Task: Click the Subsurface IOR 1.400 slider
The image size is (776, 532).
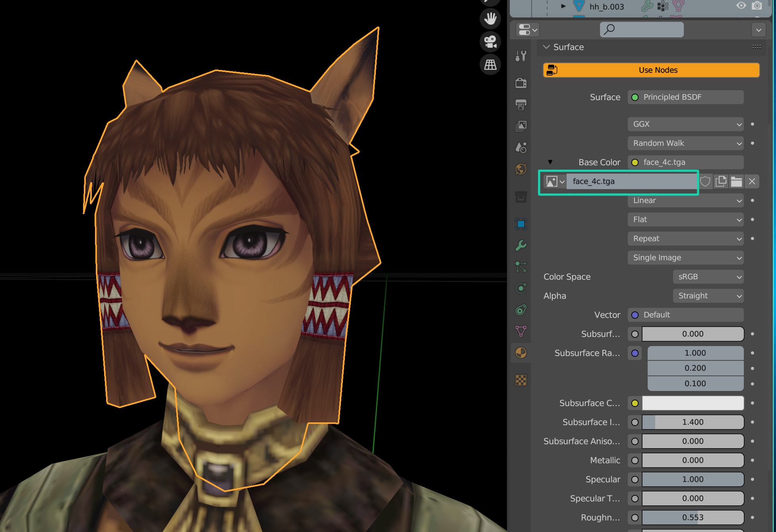Action: click(693, 422)
